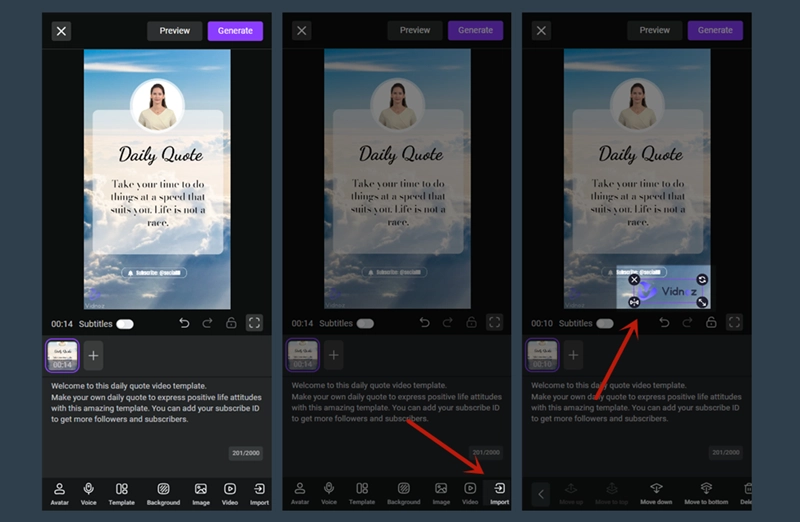This screenshot has height=522, width=800.
Task: Toggle the lock icon in the left screen
Action: tap(231, 323)
